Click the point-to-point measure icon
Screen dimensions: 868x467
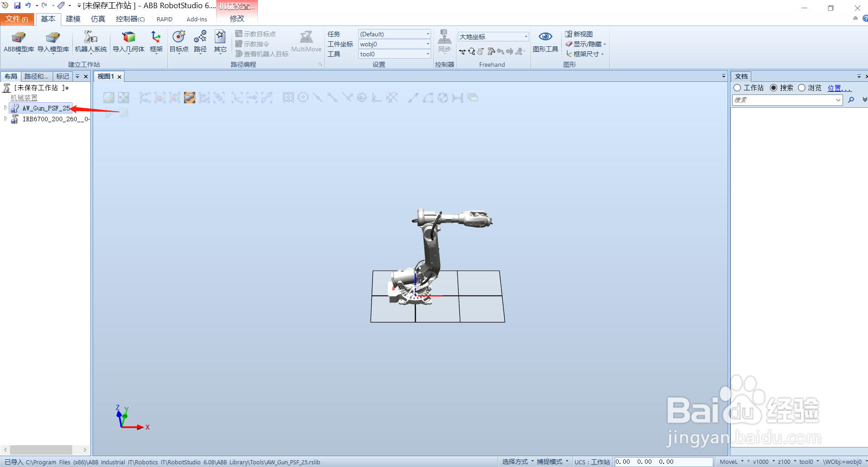(x=413, y=97)
